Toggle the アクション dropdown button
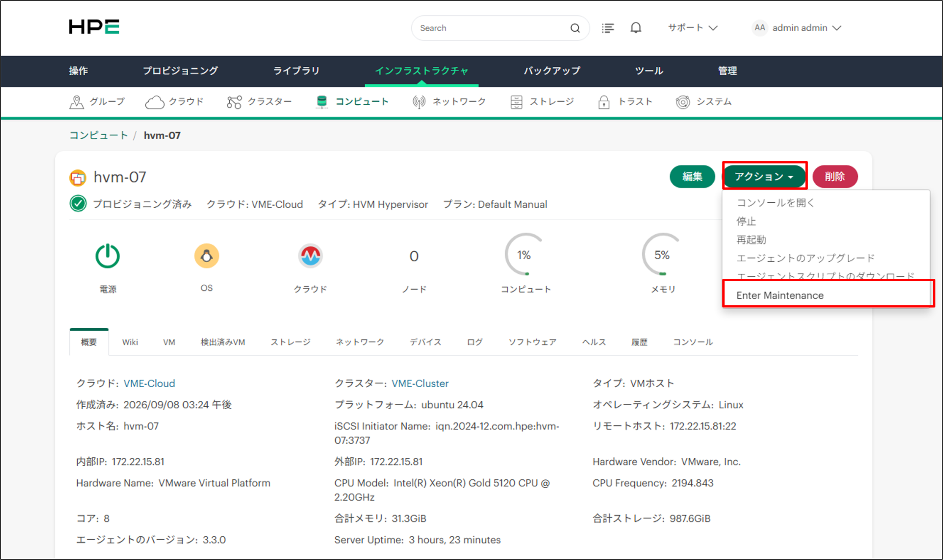Viewport: 943px width, 560px height. pyautogui.click(x=764, y=176)
